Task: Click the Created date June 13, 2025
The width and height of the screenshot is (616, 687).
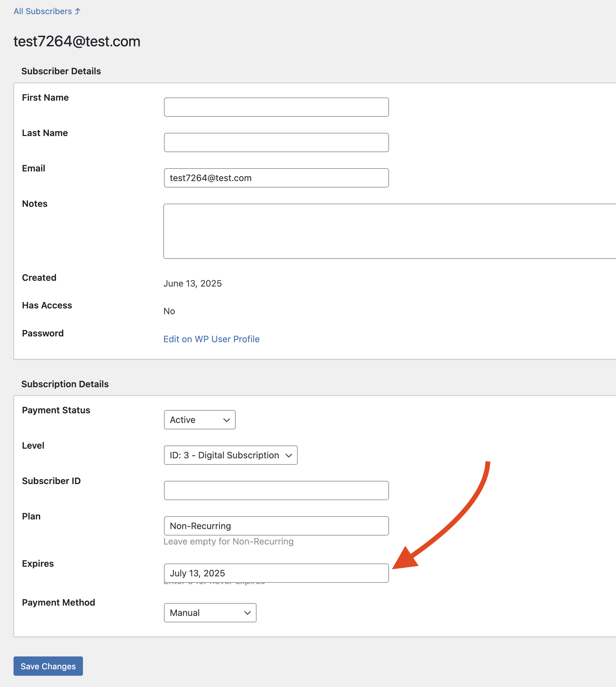Action: (x=192, y=283)
